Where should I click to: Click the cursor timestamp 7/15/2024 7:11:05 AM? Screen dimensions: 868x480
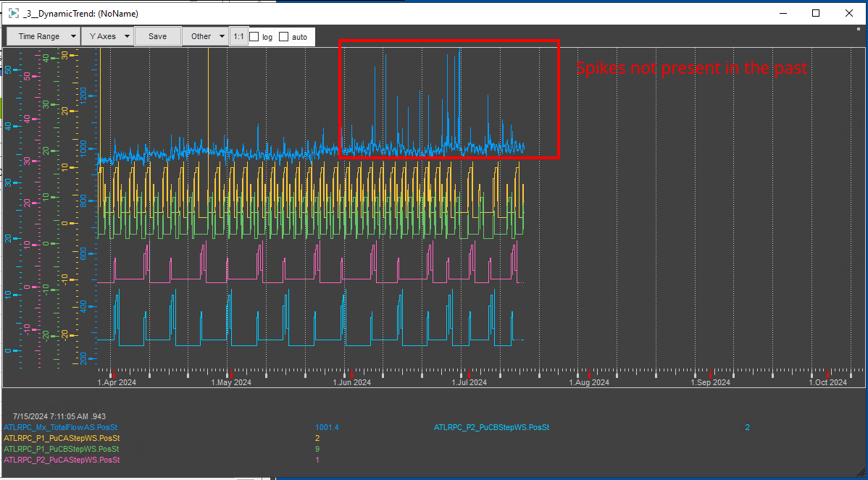59,416
